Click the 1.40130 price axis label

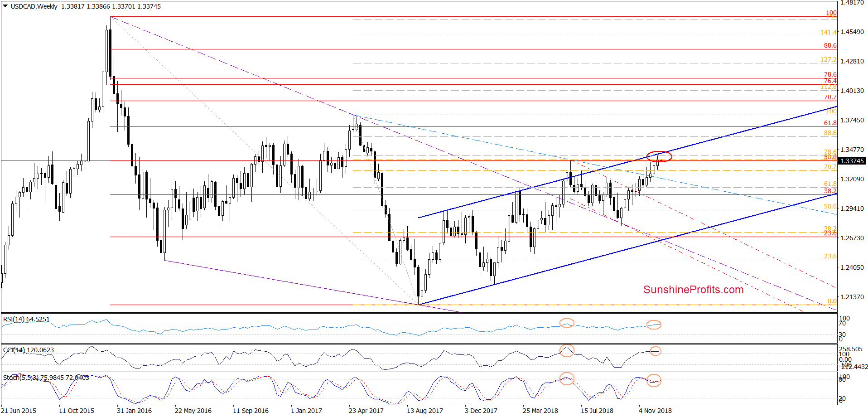pos(852,91)
